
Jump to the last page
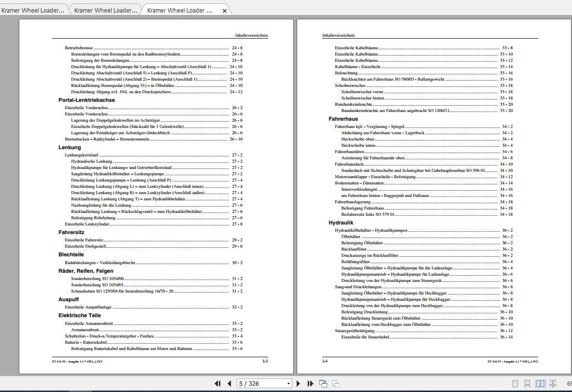pos(310,383)
